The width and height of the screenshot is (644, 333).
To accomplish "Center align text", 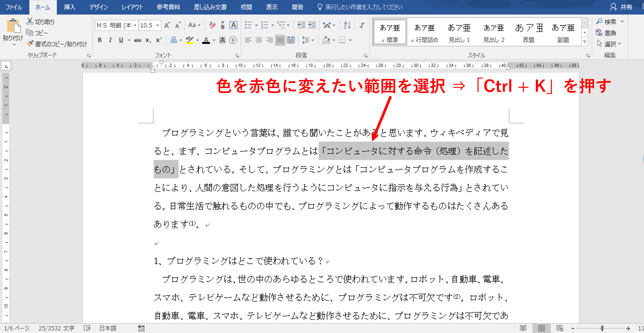I will pos(259,40).
